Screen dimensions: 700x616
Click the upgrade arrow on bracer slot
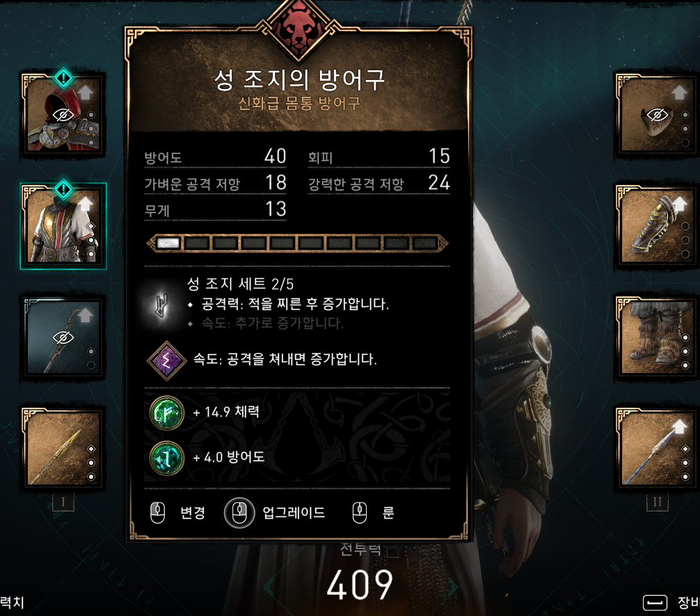679,204
